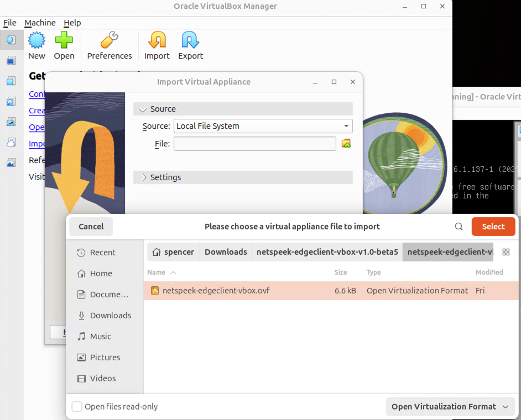Cancel the file chooser dialog
The height and width of the screenshot is (420, 521).
(x=91, y=227)
